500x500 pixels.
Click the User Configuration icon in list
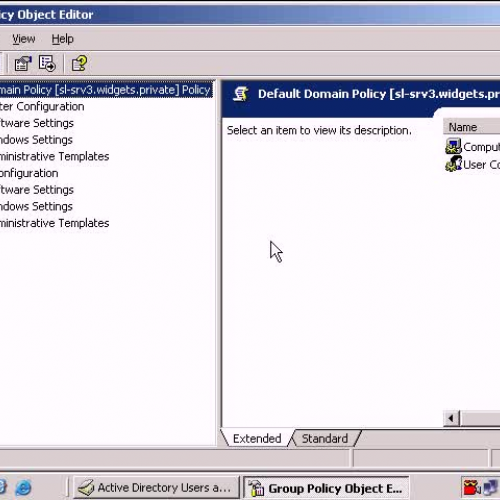click(453, 164)
